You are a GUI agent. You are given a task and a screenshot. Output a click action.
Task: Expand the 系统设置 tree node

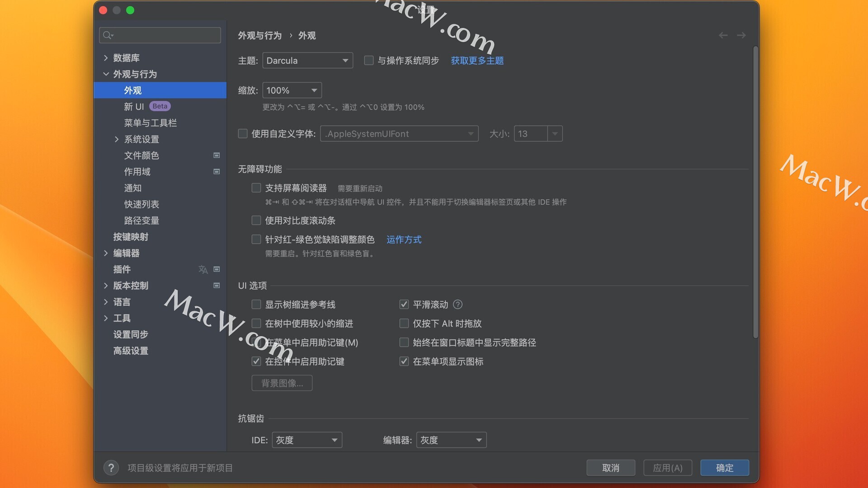pos(117,139)
